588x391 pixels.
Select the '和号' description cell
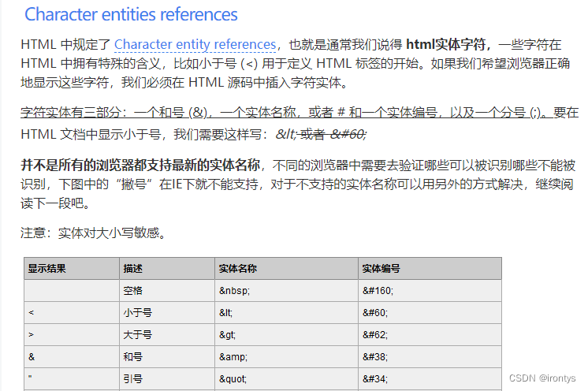coord(167,357)
